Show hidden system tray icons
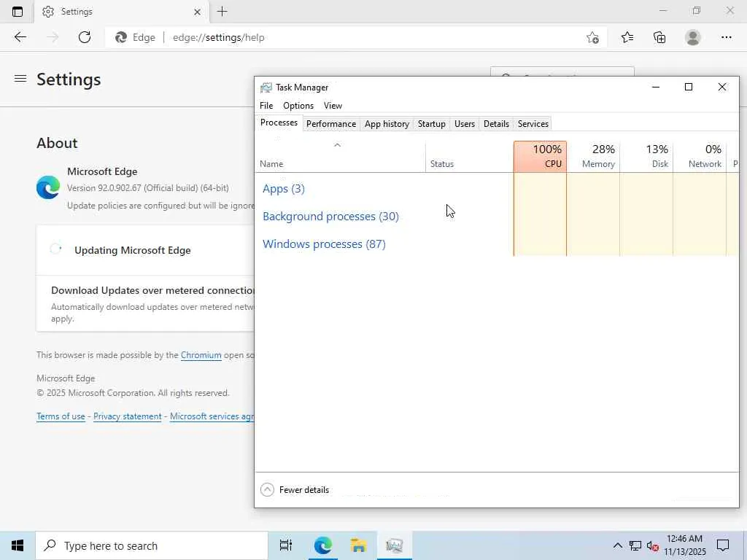Viewport: 747px width, 560px height. (x=617, y=545)
